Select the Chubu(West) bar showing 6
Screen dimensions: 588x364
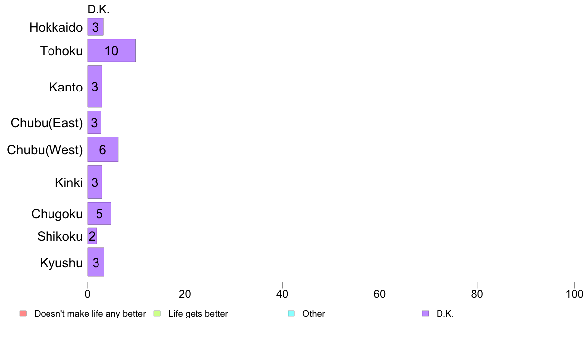tap(103, 149)
